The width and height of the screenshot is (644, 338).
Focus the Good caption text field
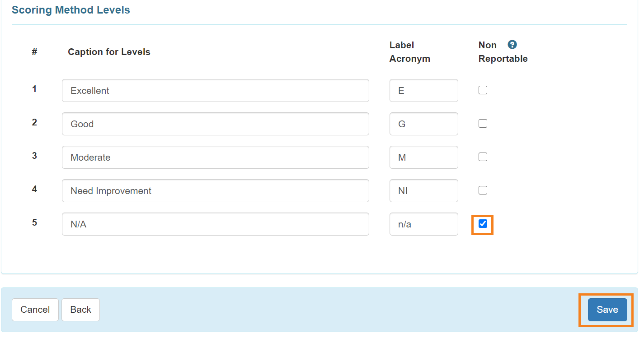coord(215,124)
